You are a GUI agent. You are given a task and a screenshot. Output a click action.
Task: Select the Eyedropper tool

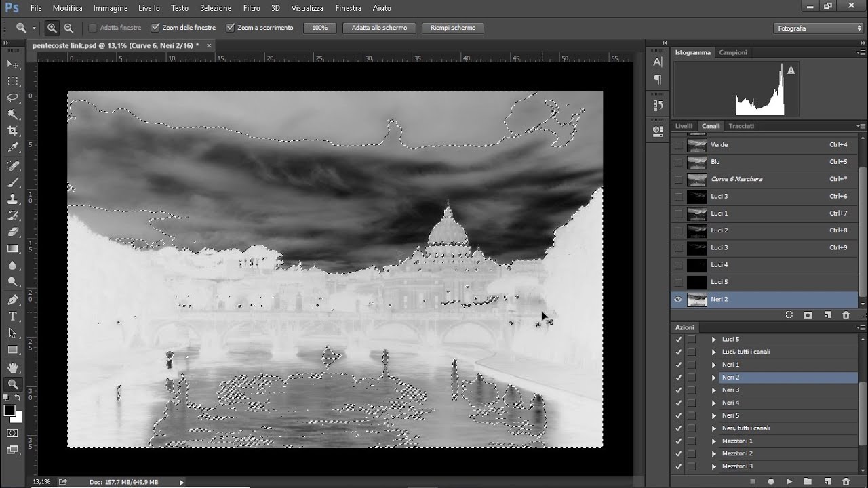pyautogui.click(x=13, y=148)
